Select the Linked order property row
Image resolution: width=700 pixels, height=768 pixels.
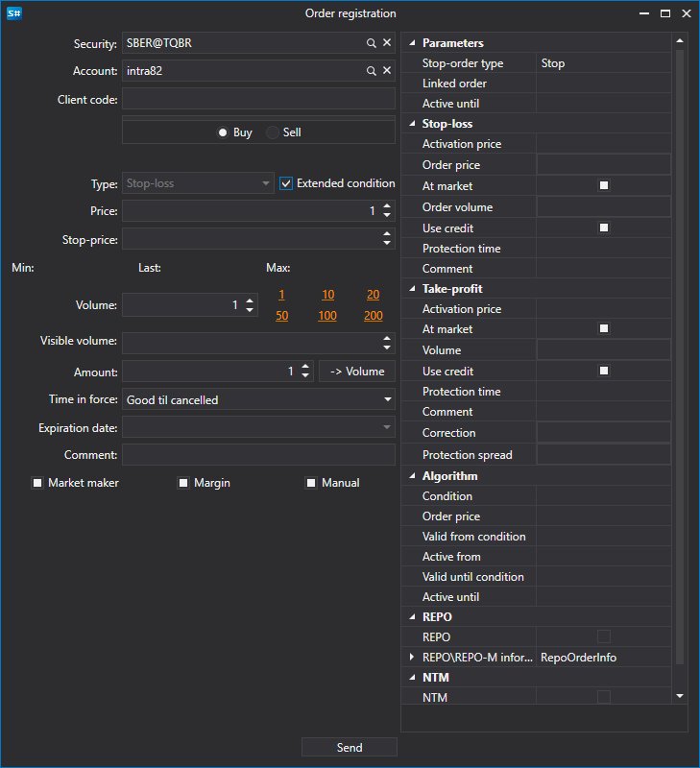(x=537, y=84)
